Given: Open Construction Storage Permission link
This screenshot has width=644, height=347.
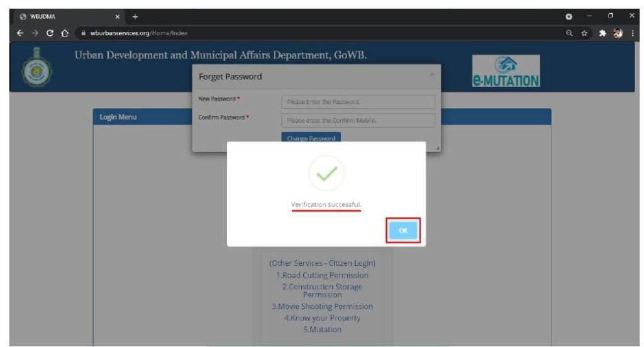Looking at the screenshot, I should tap(323, 291).
